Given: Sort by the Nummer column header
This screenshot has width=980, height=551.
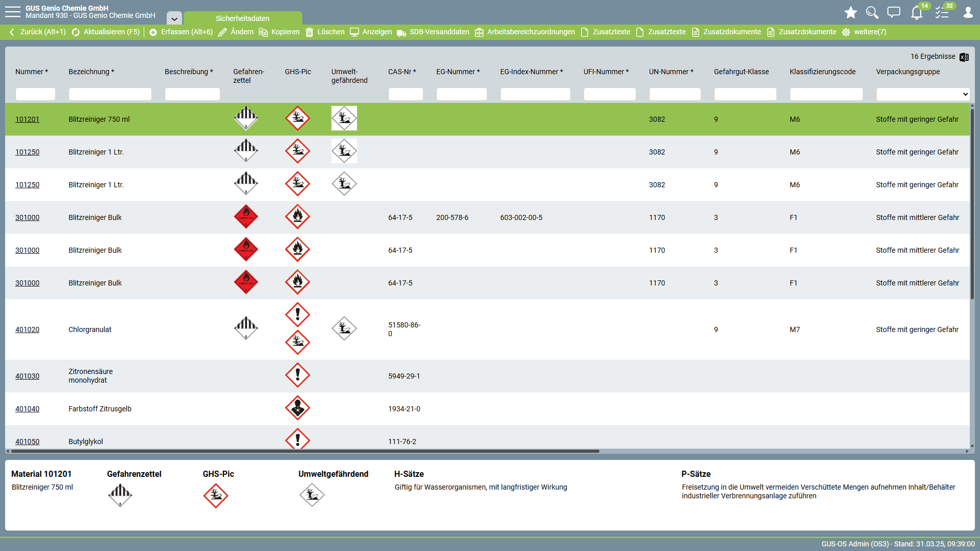Looking at the screenshot, I should pos(32,72).
